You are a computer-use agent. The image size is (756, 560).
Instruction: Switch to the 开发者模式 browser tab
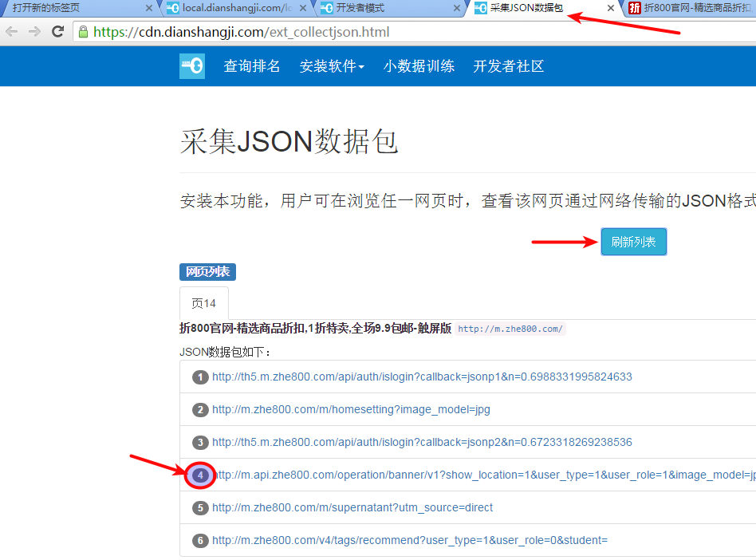[x=383, y=8]
